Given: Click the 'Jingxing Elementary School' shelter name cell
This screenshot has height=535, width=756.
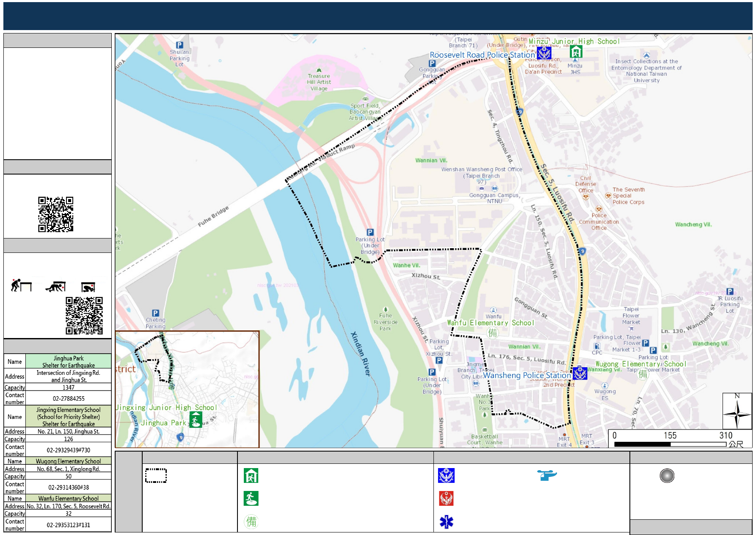Looking at the screenshot, I should (x=69, y=416).
